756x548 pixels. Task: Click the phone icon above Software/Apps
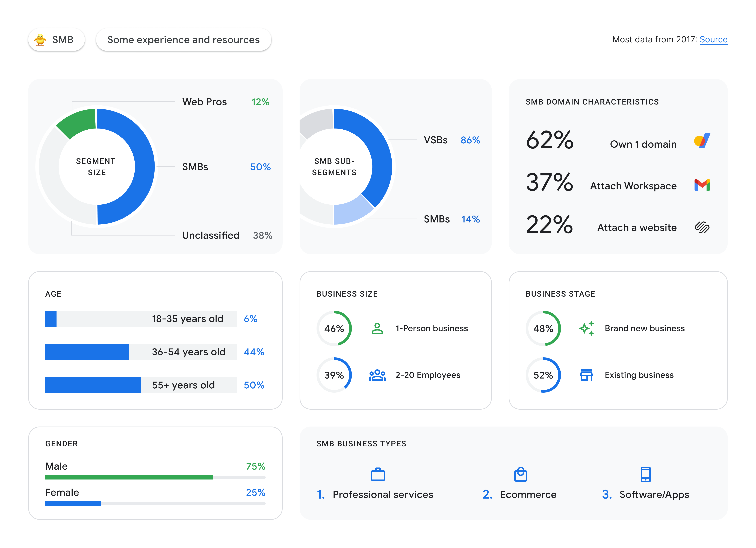[x=645, y=474]
